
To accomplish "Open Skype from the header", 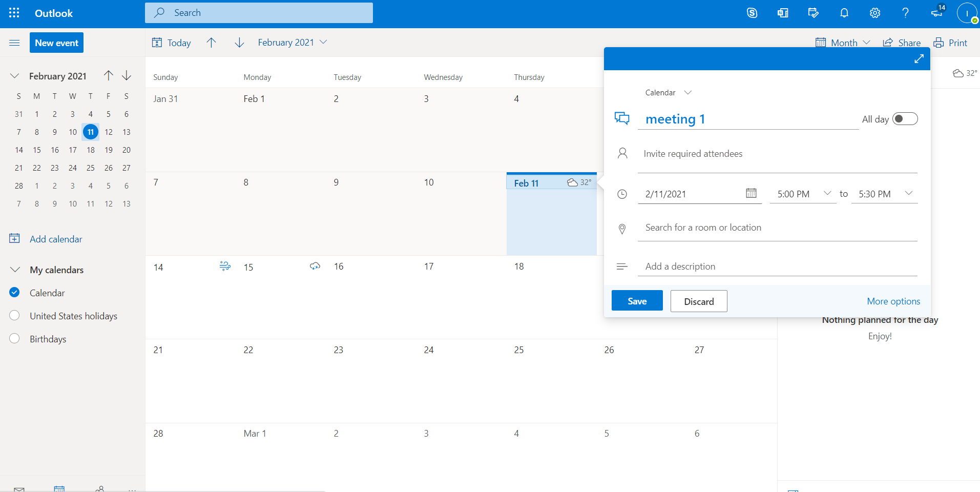I will 752,13.
